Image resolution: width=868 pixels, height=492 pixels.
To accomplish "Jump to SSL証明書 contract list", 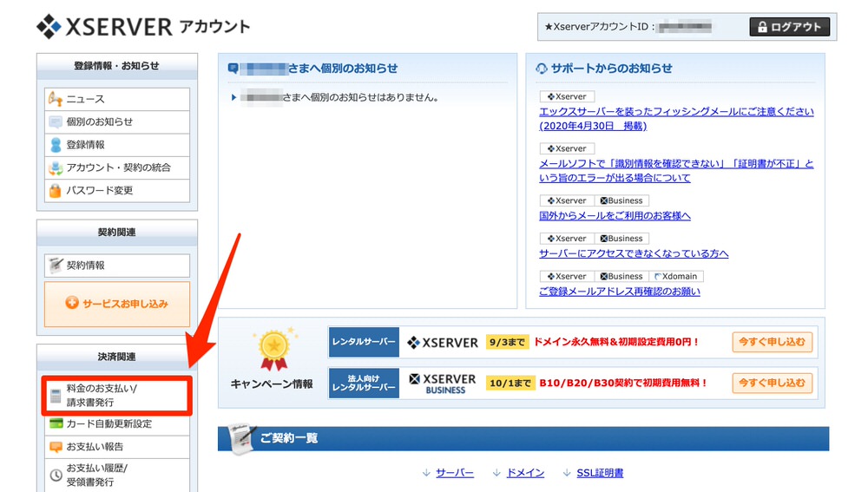I will 600,473.
